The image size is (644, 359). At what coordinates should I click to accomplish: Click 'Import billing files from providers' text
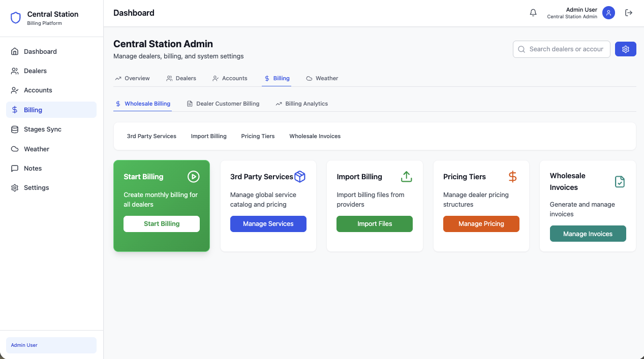coord(371,200)
